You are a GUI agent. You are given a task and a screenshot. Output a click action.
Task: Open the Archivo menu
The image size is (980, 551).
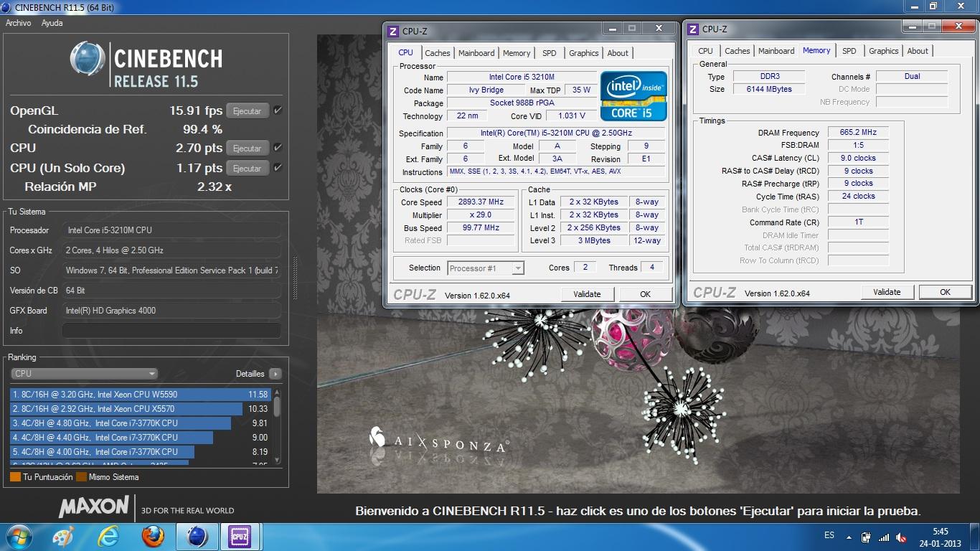point(18,23)
